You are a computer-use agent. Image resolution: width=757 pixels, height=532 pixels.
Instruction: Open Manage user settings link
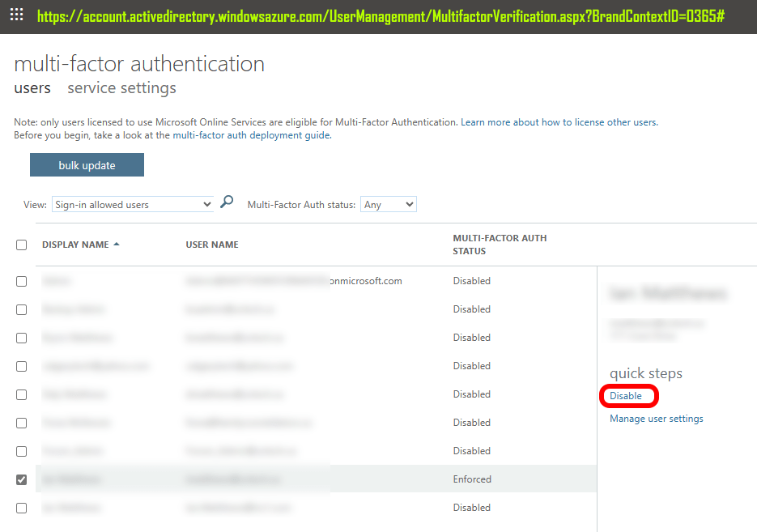click(x=656, y=419)
